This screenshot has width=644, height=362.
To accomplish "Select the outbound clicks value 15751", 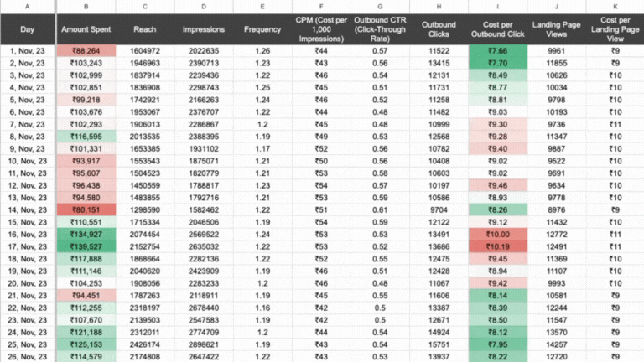I will coord(439,344).
